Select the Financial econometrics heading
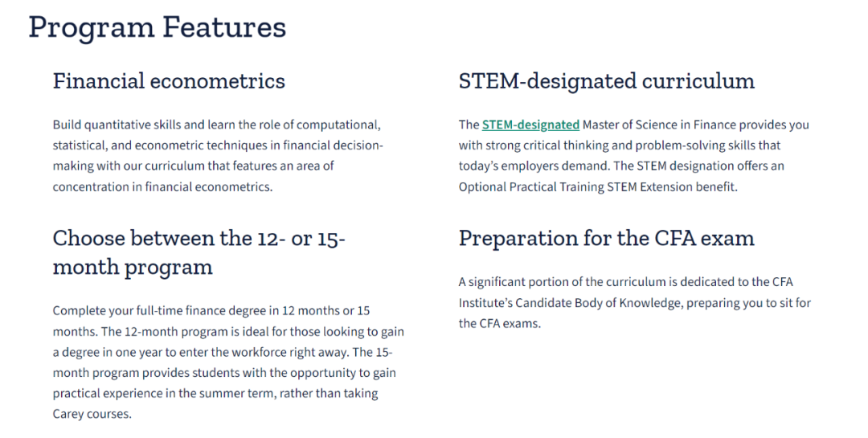The image size is (868, 438). pos(169,81)
